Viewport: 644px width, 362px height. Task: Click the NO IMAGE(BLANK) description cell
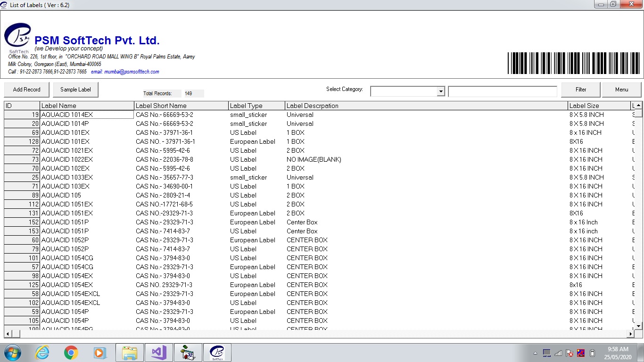pos(427,159)
